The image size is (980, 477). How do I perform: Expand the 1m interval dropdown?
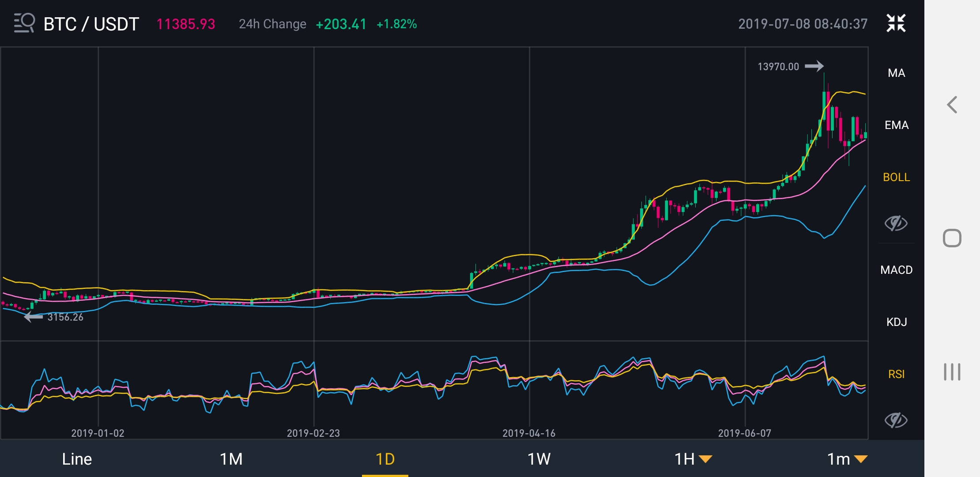pos(847,459)
